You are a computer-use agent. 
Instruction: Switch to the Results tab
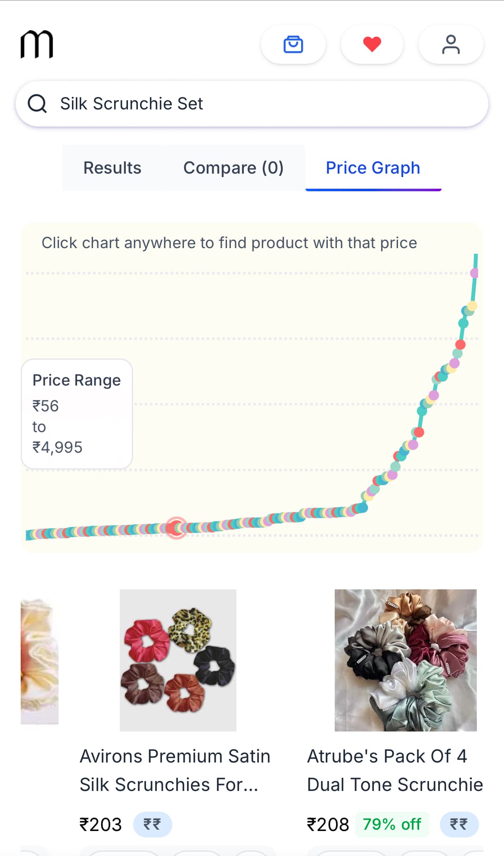[x=112, y=168]
